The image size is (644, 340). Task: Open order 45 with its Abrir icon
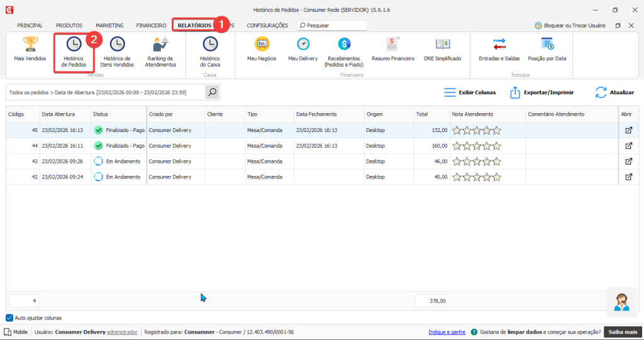pyautogui.click(x=628, y=130)
